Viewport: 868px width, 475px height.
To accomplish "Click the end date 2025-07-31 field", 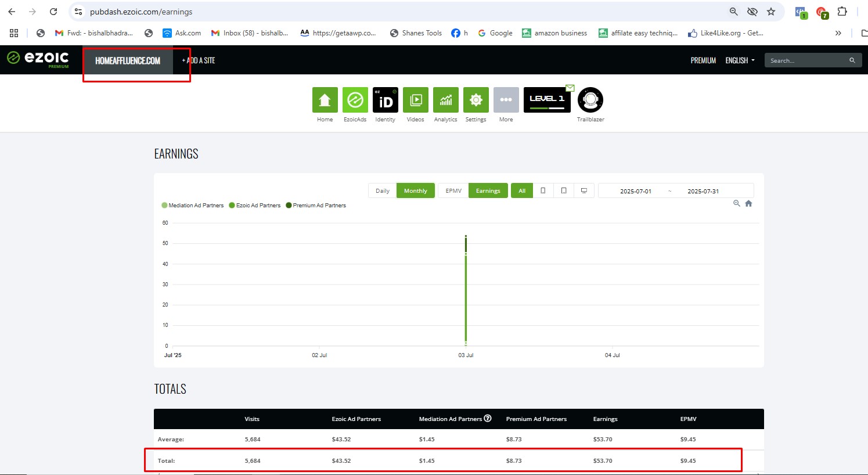I will pyautogui.click(x=703, y=191).
